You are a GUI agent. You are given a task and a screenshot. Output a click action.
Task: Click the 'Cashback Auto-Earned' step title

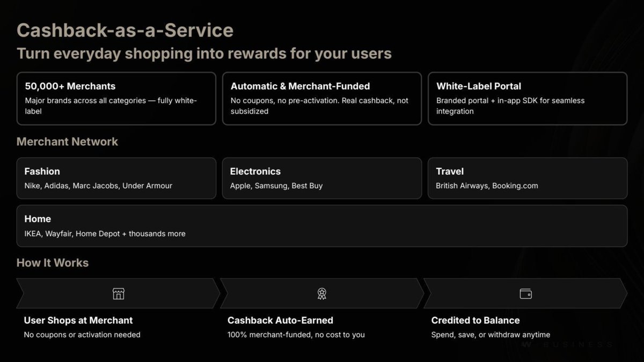(x=281, y=320)
